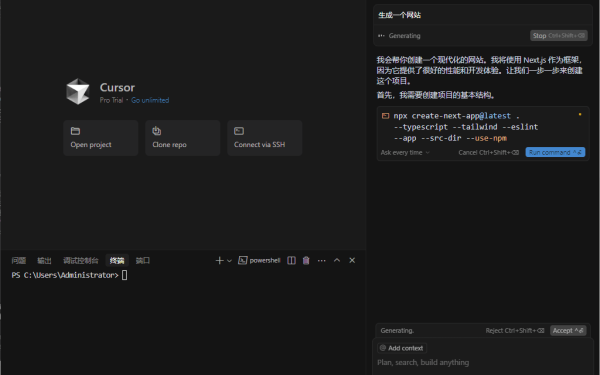Open project folder icon button
The image size is (600, 375).
click(x=75, y=131)
